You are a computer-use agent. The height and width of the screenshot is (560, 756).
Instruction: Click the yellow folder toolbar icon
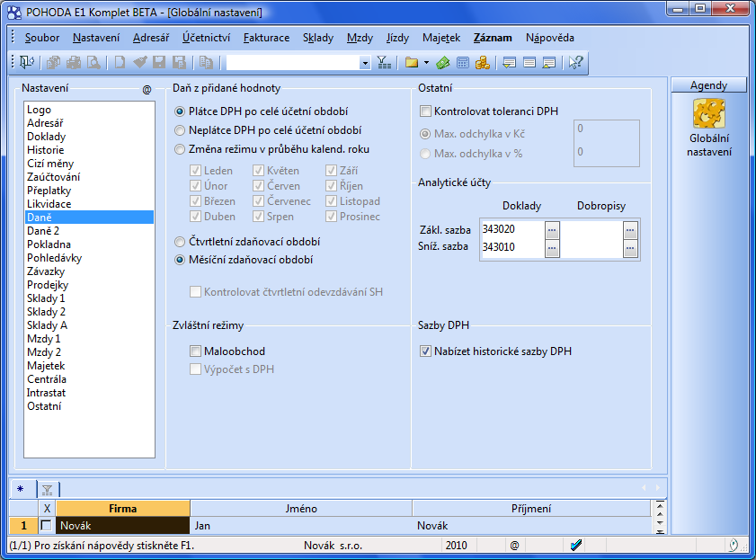coord(412,62)
